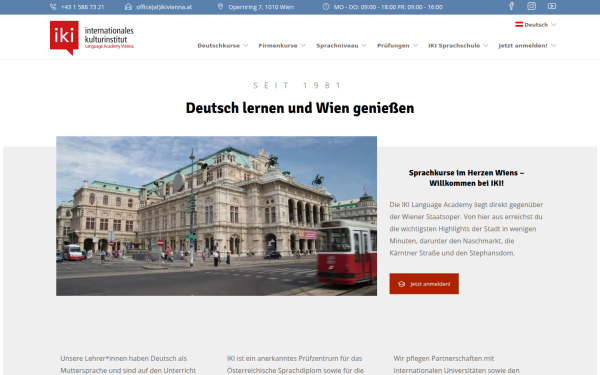Click the clock opening-hours icon
600x375 pixels.
point(326,7)
